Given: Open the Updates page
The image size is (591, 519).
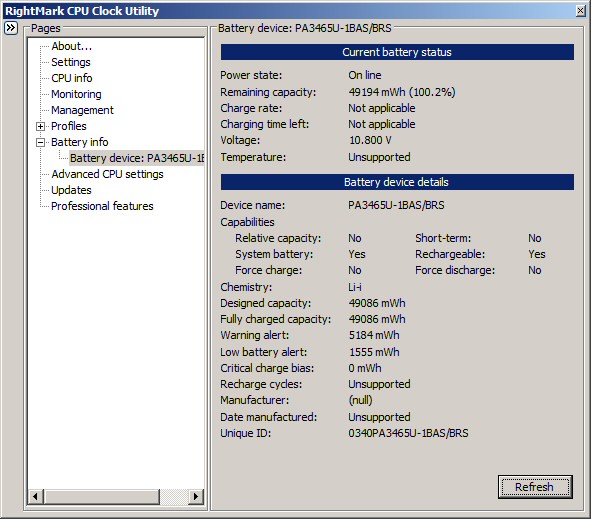Looking at the screenshot, I should coord(71,190).
